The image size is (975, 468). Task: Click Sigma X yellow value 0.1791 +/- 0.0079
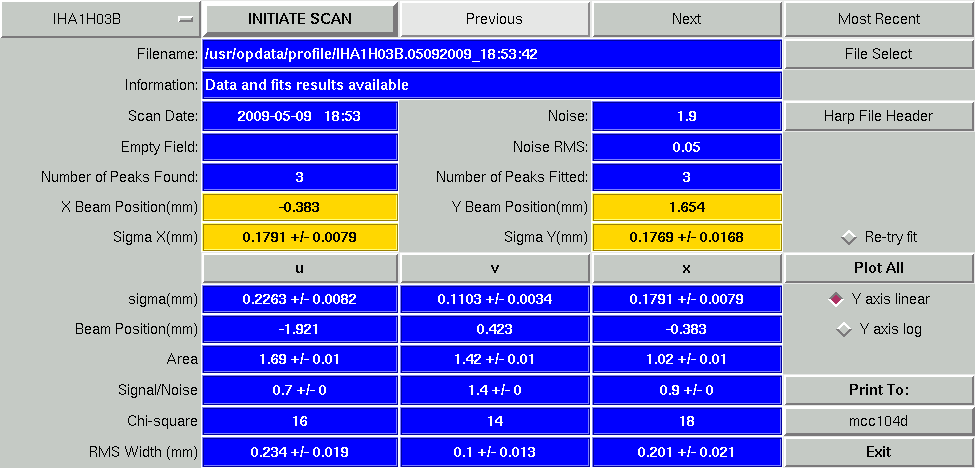[x=300, y=237]
